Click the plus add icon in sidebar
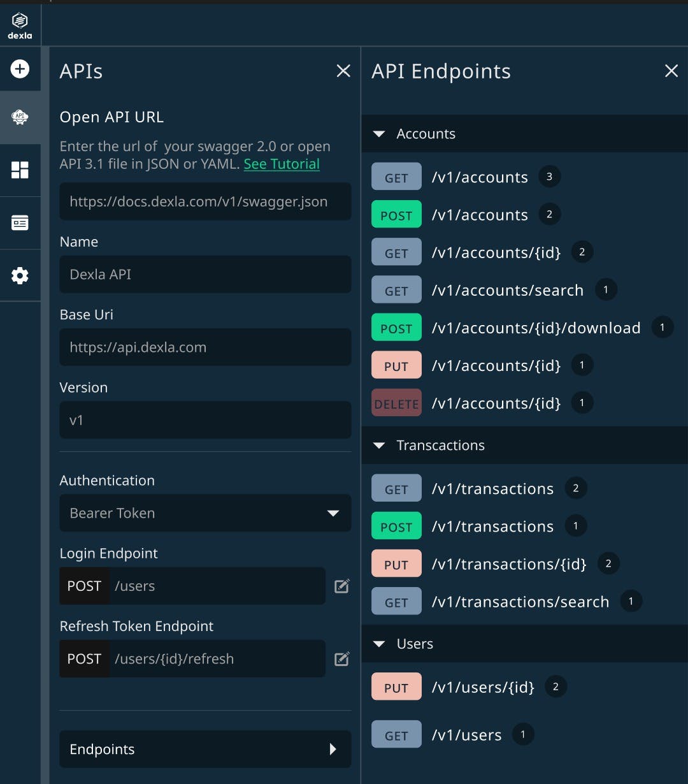Viewport: 688px width, 784px height. [x=20, y=68]
